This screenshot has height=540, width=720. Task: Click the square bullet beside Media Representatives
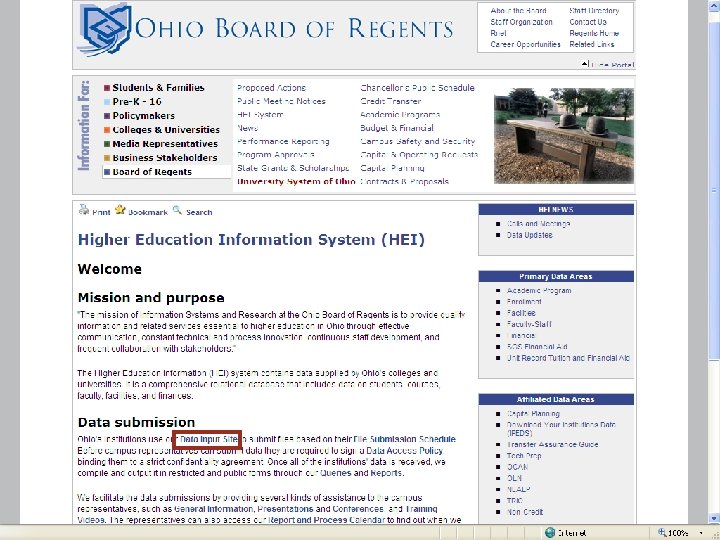coord(107,144)
